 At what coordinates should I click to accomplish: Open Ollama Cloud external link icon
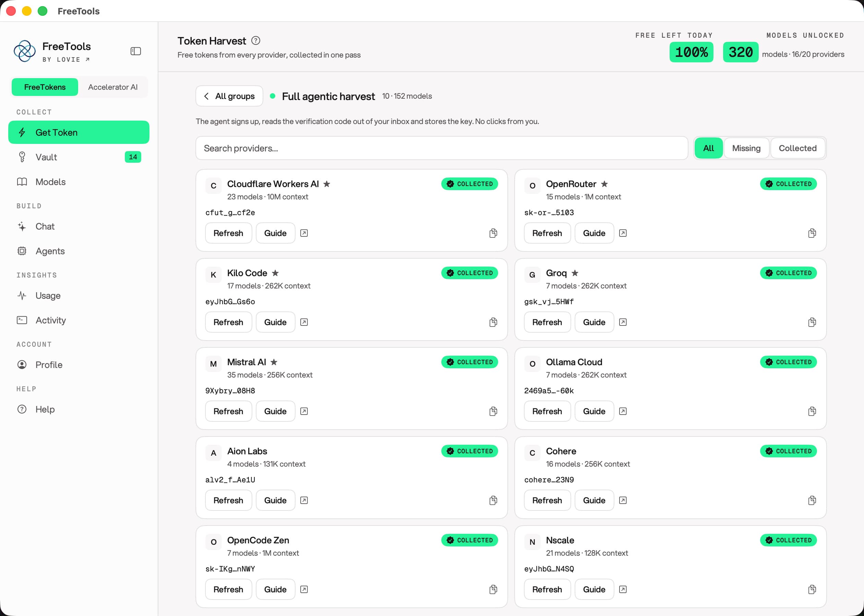(x=623, y=411)
